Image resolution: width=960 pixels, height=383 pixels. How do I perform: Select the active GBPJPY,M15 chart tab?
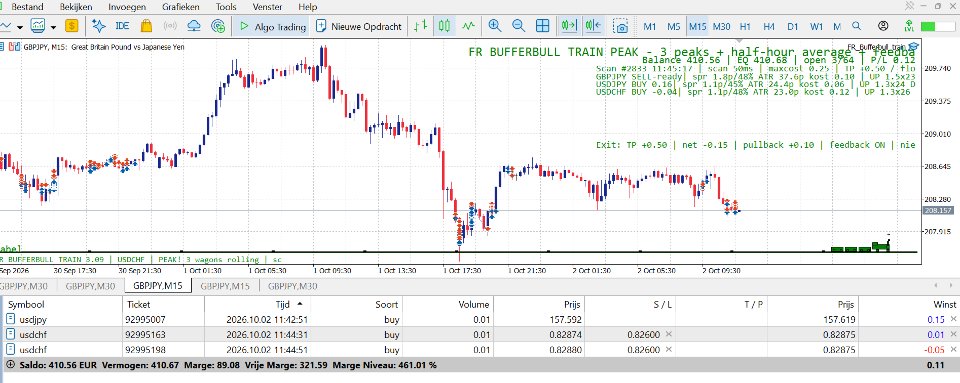coord(157,285)
